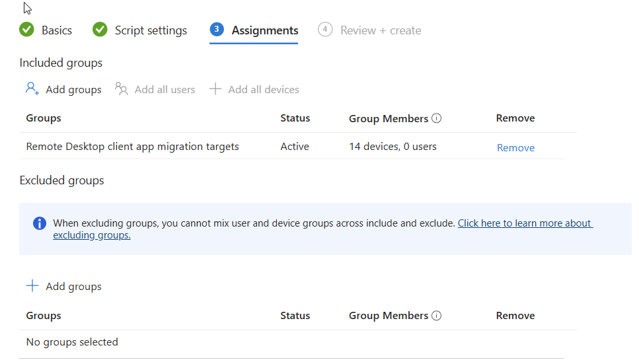Click the plus icon next to Add all devices
Viewport: 639px width, 364px height.
click(x=215, y=89)
